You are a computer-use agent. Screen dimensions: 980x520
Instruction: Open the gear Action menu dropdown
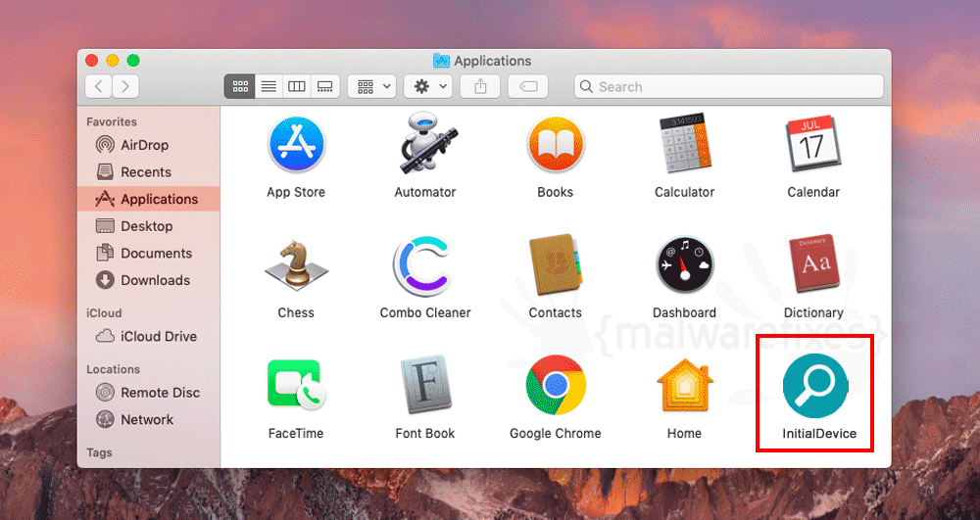tap(428, 87)
